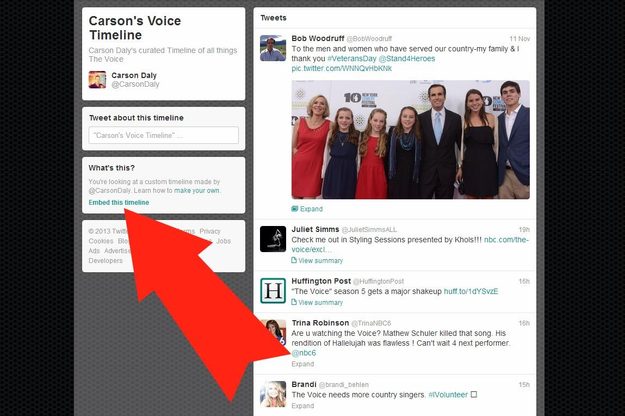
Task: Open the @CarsonDaly handle under Carson Daly's name
Action: (x=135, y=84)
